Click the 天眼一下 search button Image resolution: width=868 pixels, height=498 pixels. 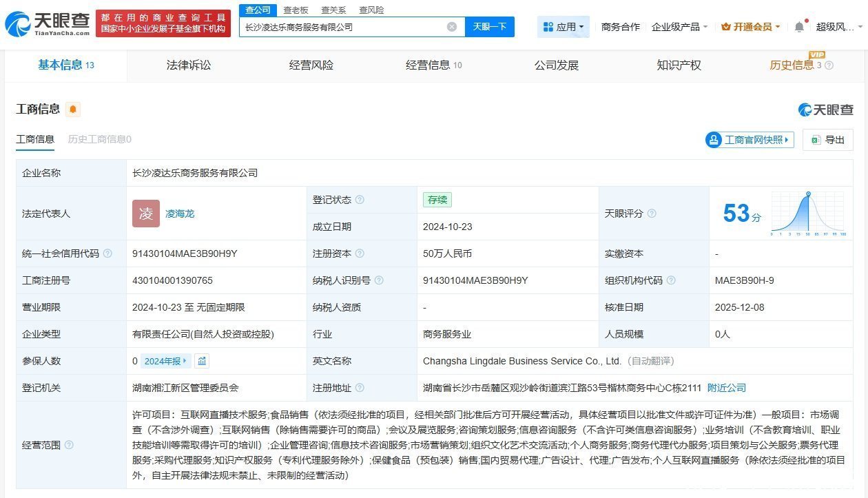point(490,26)
